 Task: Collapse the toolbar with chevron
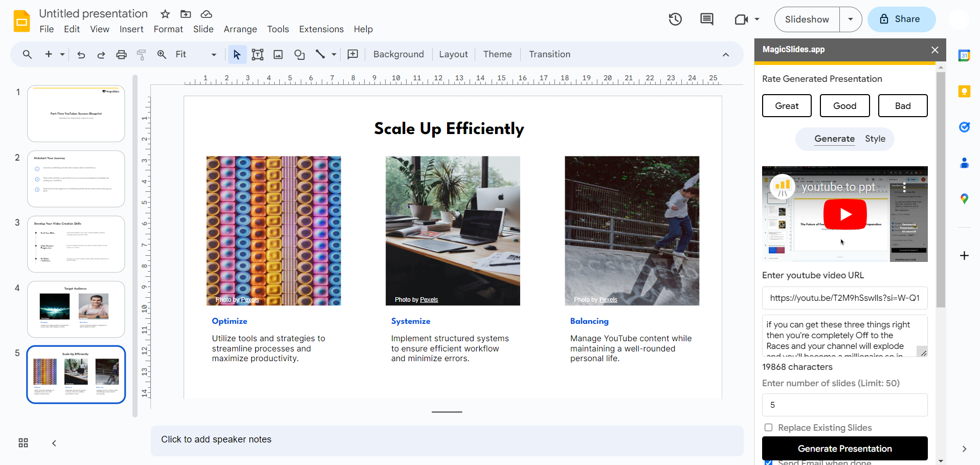(725, 55)
